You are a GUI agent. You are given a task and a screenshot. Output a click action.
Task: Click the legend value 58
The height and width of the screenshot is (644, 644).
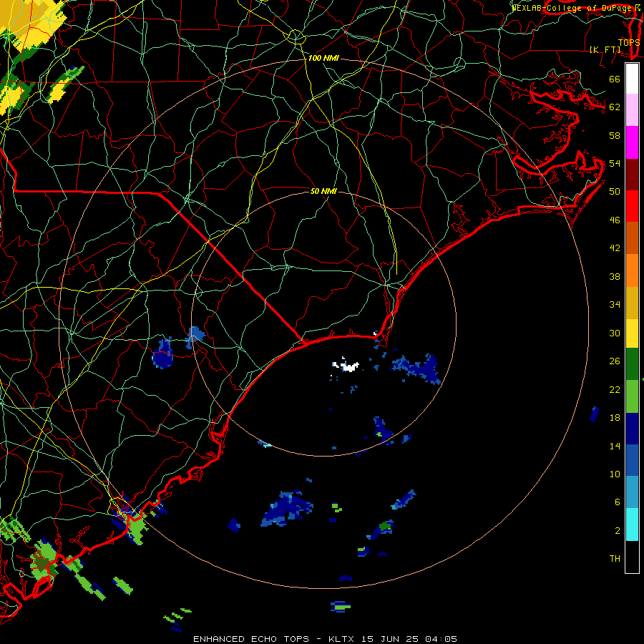click(x=615, y=135)
